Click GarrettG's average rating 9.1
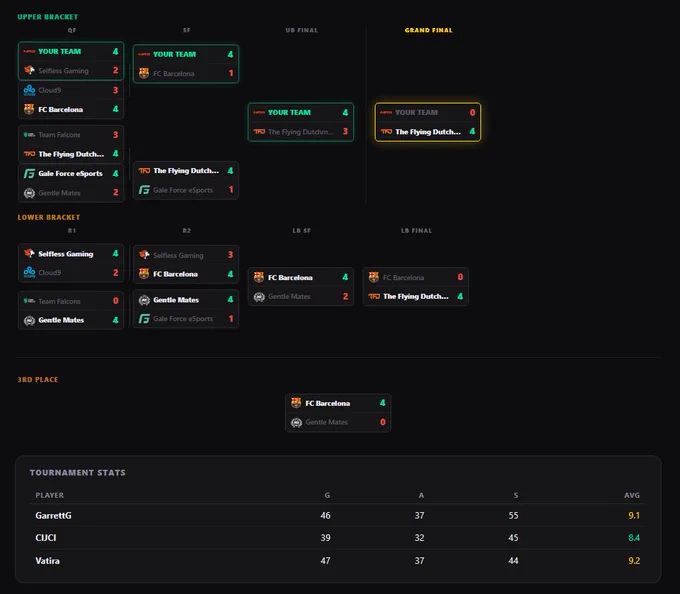This screenshot has height=594, width=680. (x=634, y=516)
